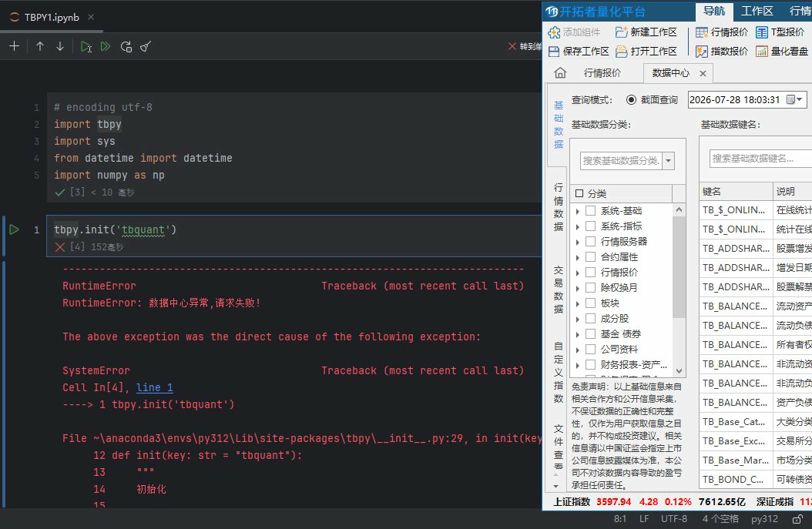Restart the kernel from the notebook toolbar
Viewport: 812px width, 529px height.
click(126, 46)
